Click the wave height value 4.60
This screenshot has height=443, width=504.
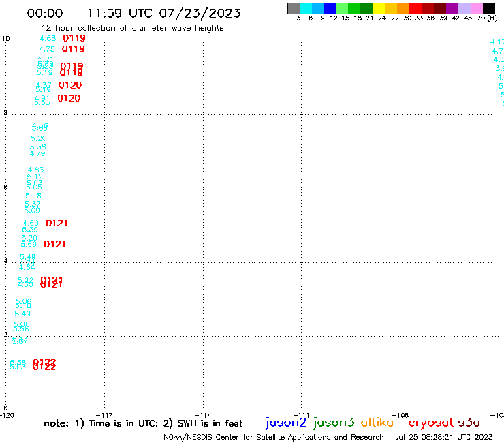pos(31,223)
